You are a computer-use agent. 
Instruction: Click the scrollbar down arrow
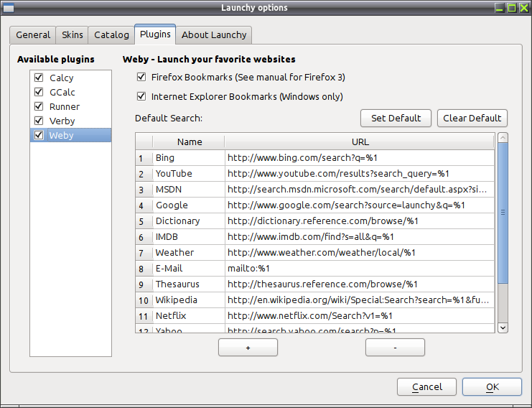503,328
